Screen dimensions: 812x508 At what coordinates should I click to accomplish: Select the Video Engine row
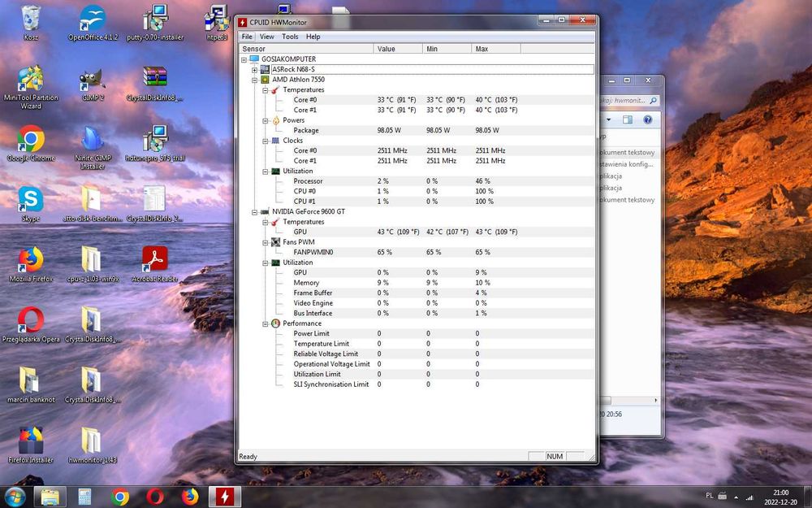click(417, 302)
